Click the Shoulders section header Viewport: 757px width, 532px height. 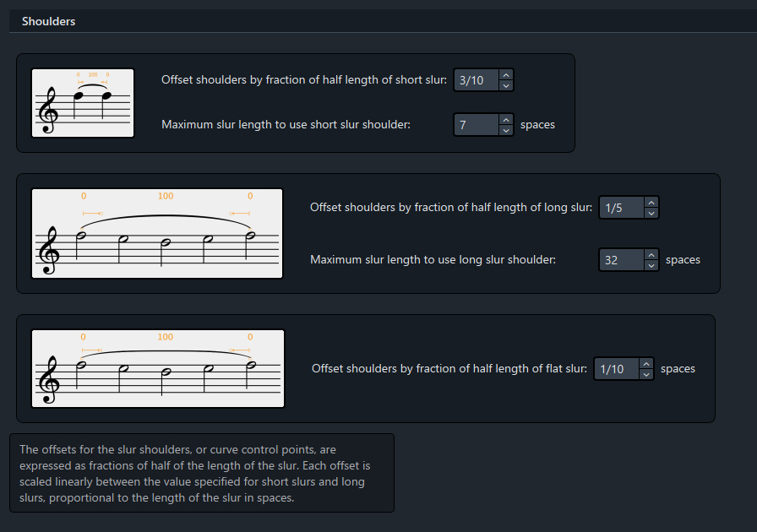(48, 21)
